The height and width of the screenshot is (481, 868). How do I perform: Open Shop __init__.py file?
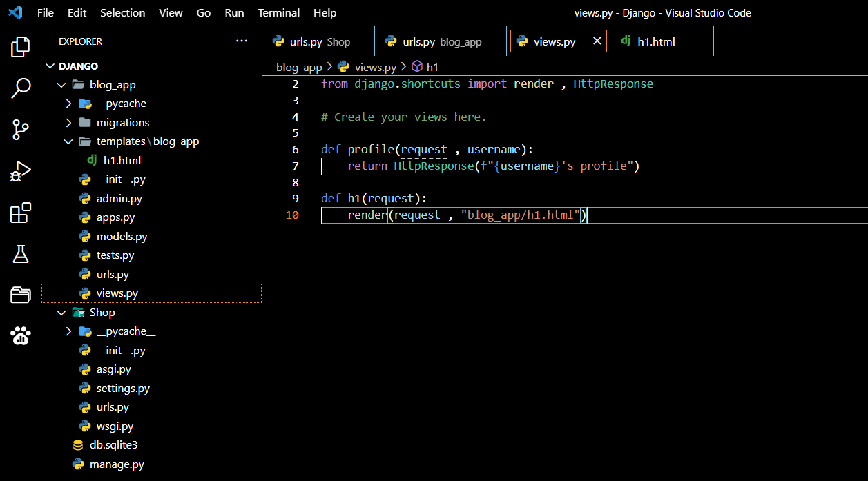coord(121,351)
